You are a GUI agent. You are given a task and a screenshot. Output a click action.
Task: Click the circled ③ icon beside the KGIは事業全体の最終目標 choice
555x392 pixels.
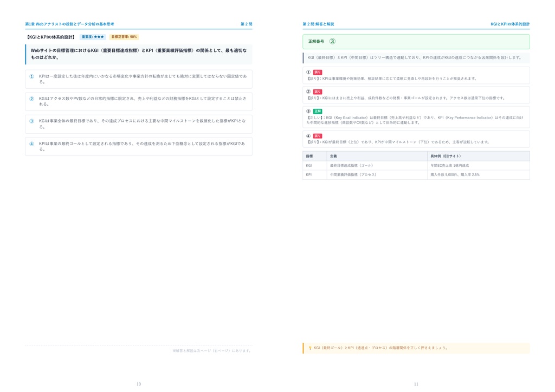tap(31, 121)
